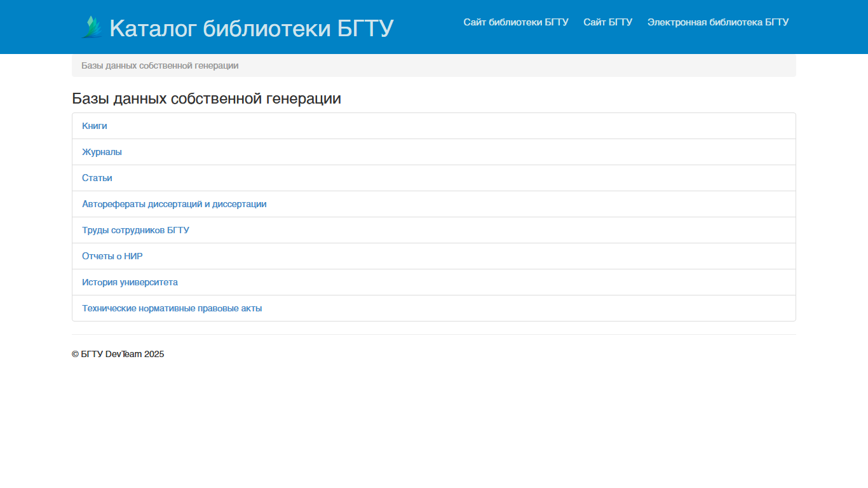
Task: Click the footer text БГТУ DevTeam 2025
Action: click(x=118, y=354)
